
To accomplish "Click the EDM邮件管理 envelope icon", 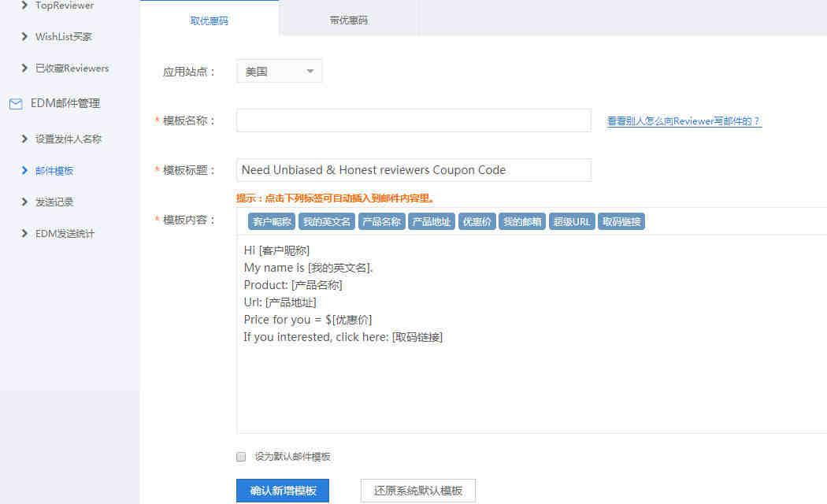I will coord(16,104).
